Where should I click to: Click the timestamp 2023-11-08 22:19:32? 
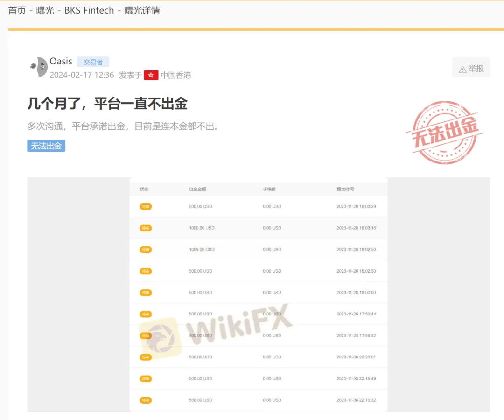coord(356,400)
